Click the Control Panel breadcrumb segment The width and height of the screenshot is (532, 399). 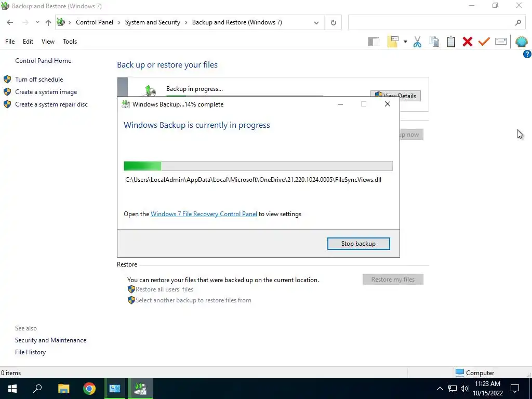click(95, 22)
